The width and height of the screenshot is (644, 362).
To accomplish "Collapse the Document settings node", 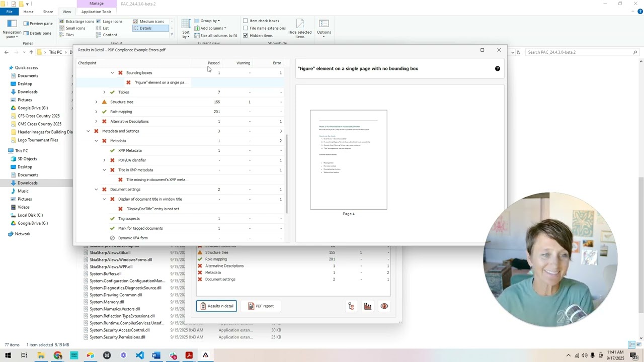I will click(96, 190).
